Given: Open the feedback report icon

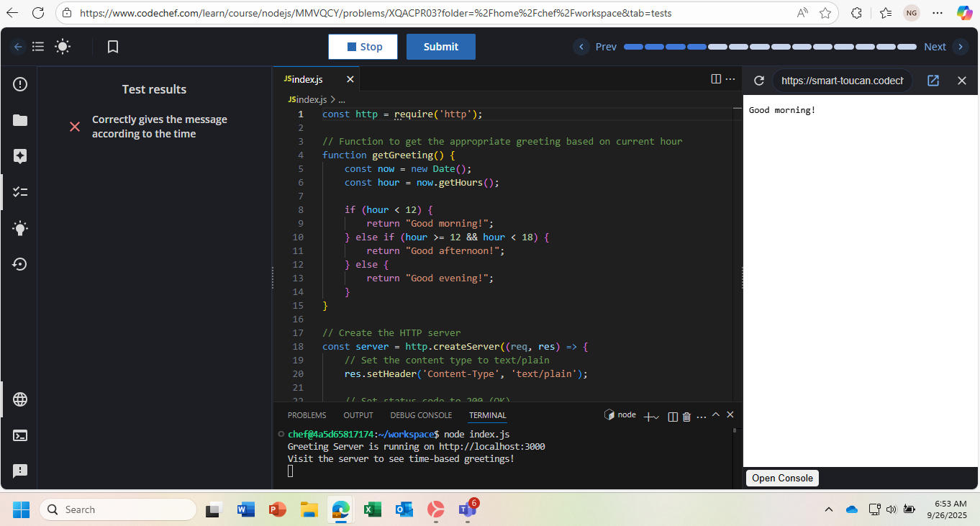Looking at the screenshot, I should tap(20, 471).
